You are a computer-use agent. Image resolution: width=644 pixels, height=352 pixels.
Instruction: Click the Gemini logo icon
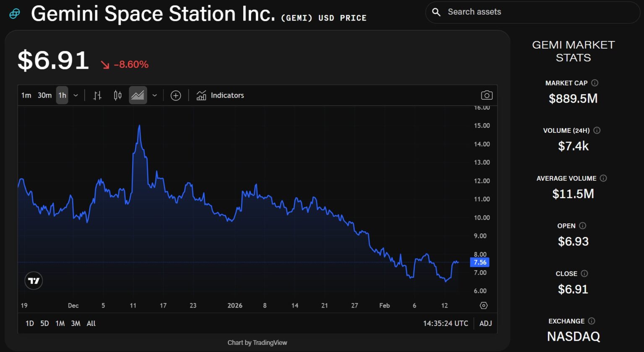click(x=15, y=14)
